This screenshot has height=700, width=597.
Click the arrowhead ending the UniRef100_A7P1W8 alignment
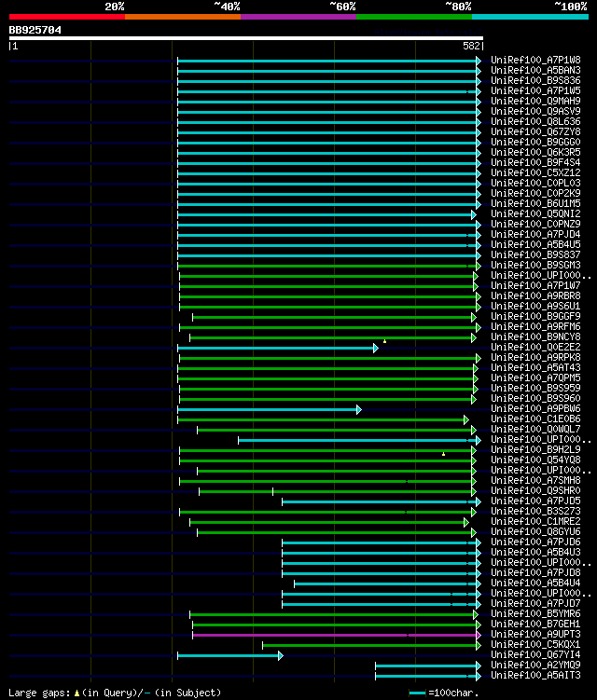pos(479,62)
